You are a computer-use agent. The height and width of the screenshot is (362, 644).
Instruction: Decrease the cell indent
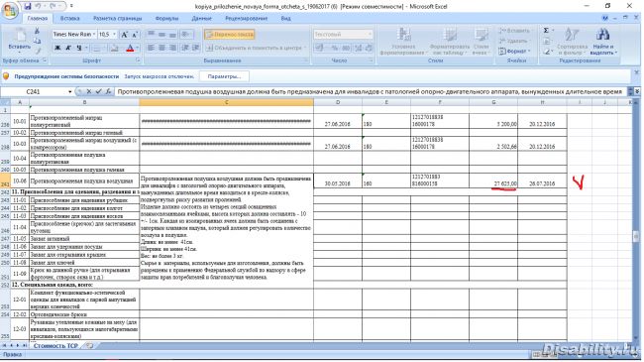click(x=185, y=49)
